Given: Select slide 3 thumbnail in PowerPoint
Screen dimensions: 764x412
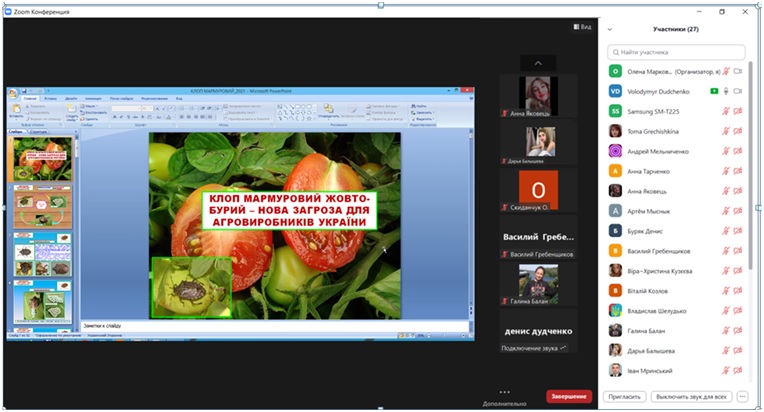Looking at the screenshot, I should tap(42, 255).
